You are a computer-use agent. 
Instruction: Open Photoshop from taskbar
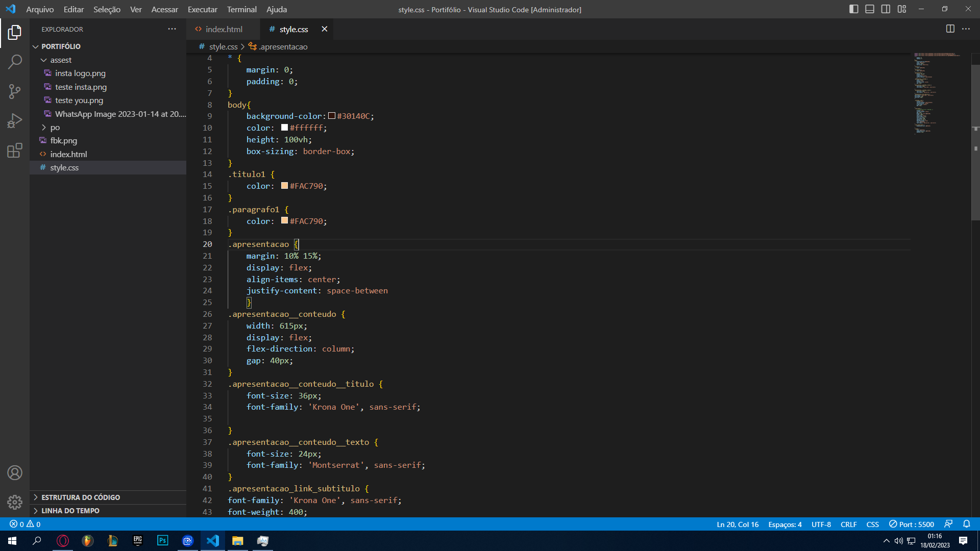click(x=163, y=541)
